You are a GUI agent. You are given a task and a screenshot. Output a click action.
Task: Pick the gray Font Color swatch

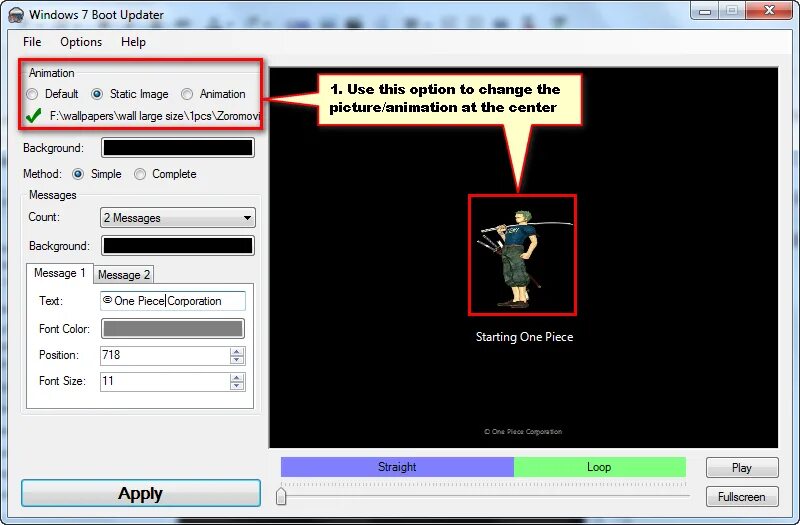coord(173,329)
